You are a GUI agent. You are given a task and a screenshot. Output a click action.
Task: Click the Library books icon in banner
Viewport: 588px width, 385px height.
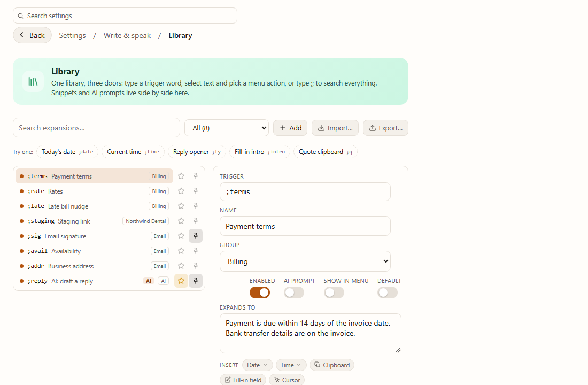click(33, 81)
